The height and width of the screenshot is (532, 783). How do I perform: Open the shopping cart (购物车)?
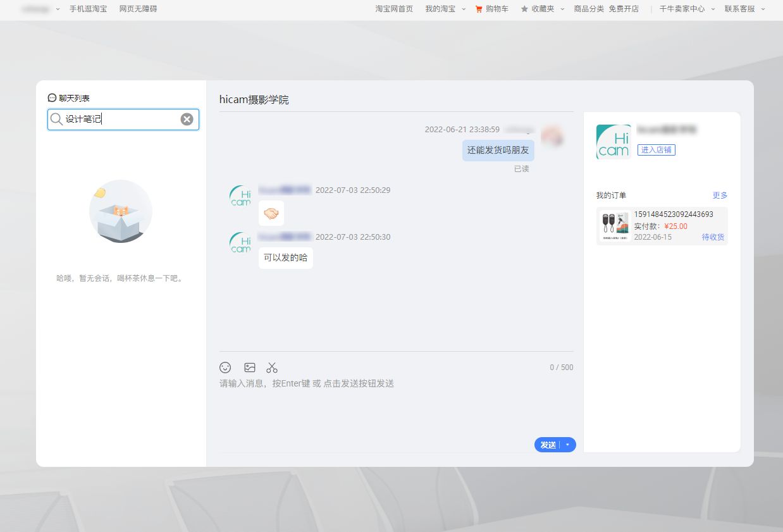pos(491,9)
